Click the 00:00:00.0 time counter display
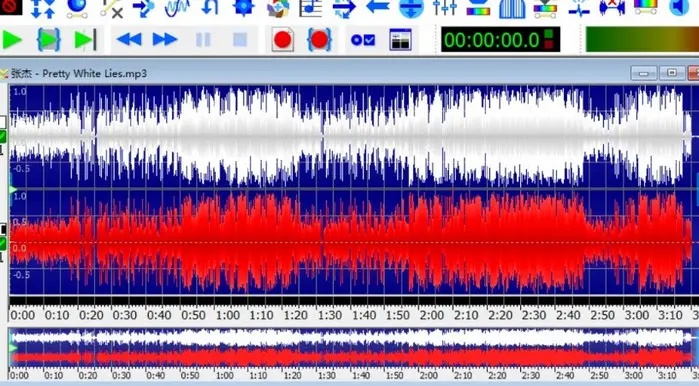699x386 pixels. coord(500,40)
